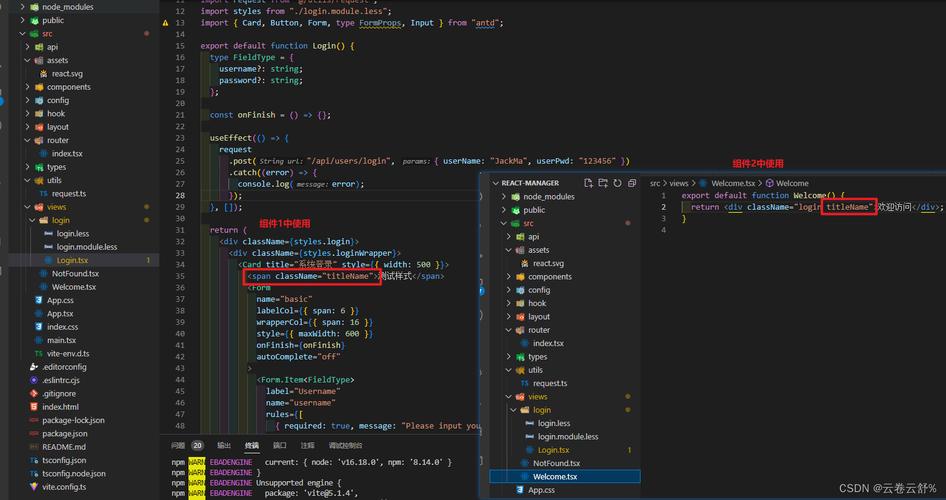Viewport: 946px width, 500px height.
Task: Open login.less in main explorer
Action: click(72, 233)
